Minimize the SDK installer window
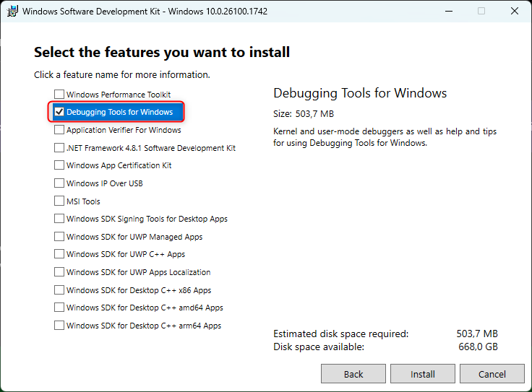This screenshot has height=392, width=532. pos(449,11)
